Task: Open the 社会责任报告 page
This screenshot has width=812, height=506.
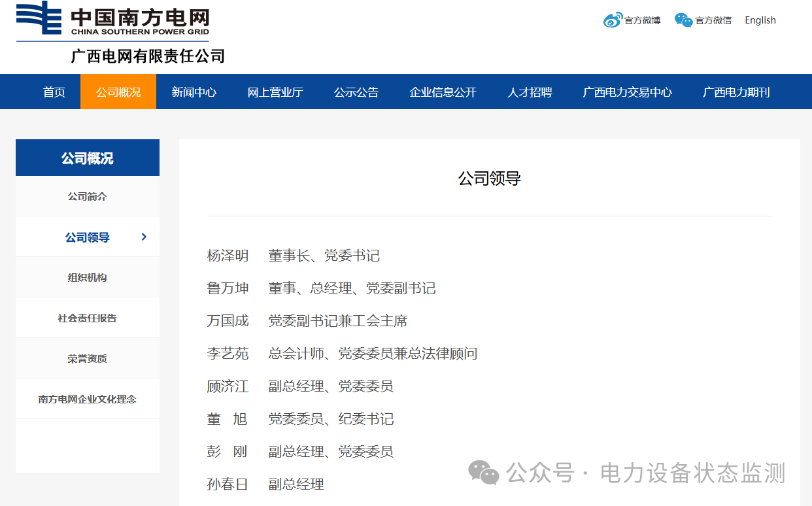Action: [87, 318]
